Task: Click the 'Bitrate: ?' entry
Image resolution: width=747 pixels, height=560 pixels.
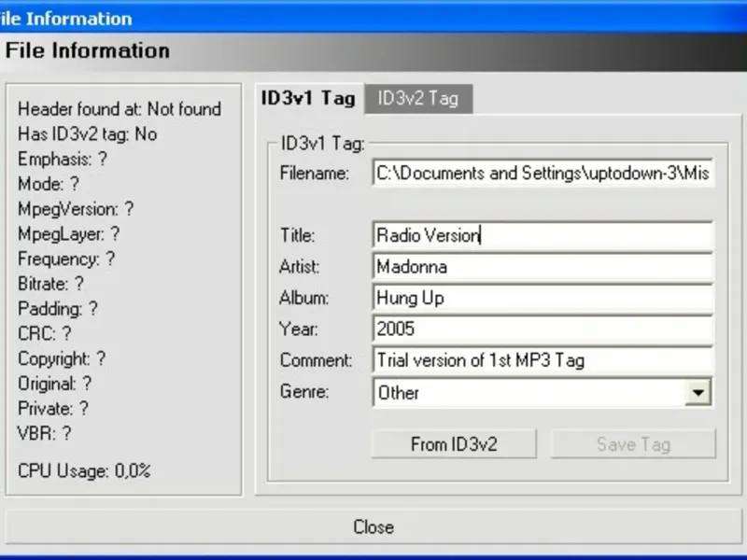Action: pos(51,284)
